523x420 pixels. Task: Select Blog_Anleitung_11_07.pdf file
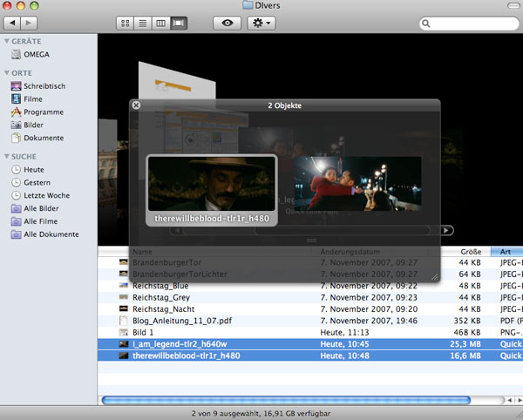pyautogui.click(x=310, y=321)
